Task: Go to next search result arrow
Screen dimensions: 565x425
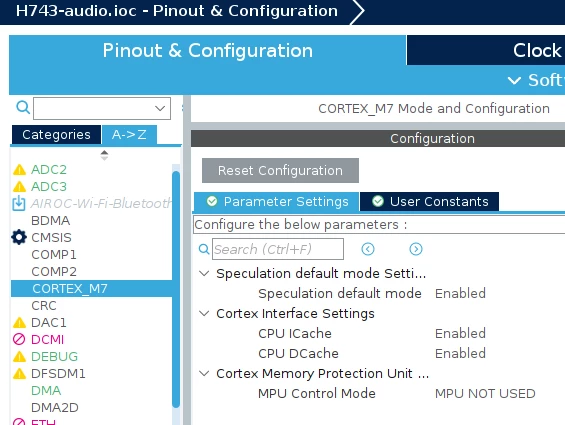Action: point(416,249)
